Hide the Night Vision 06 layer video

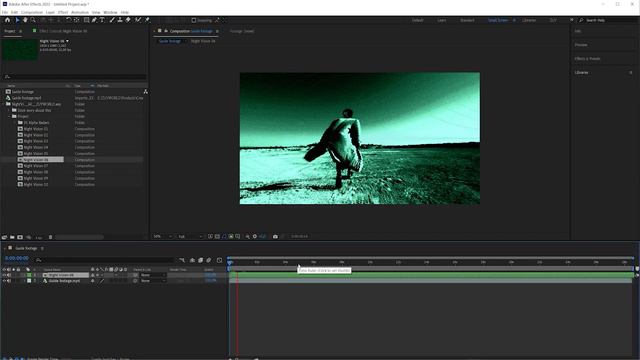[x=4, y=276]
